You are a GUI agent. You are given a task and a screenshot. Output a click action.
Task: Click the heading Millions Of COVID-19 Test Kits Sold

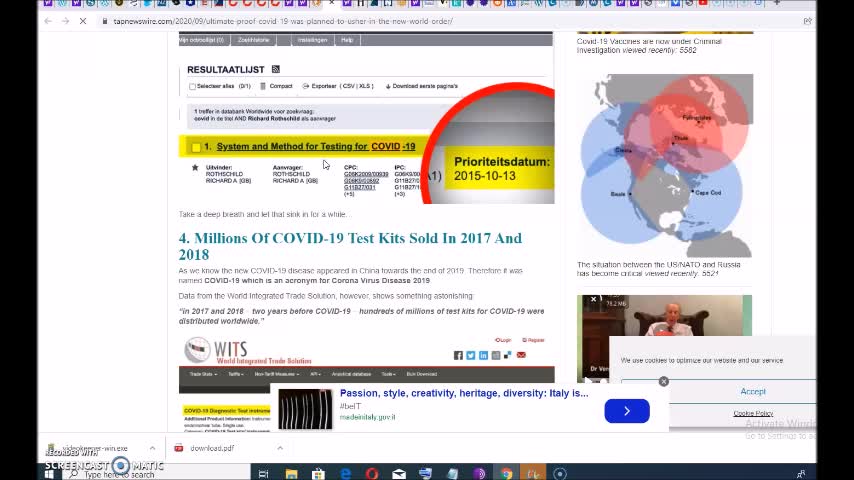(350, 246)
